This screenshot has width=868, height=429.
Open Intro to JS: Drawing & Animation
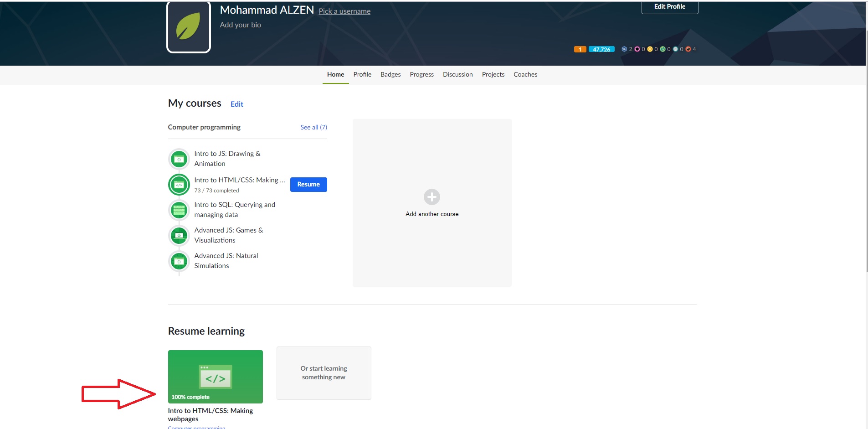pos(227,159)
